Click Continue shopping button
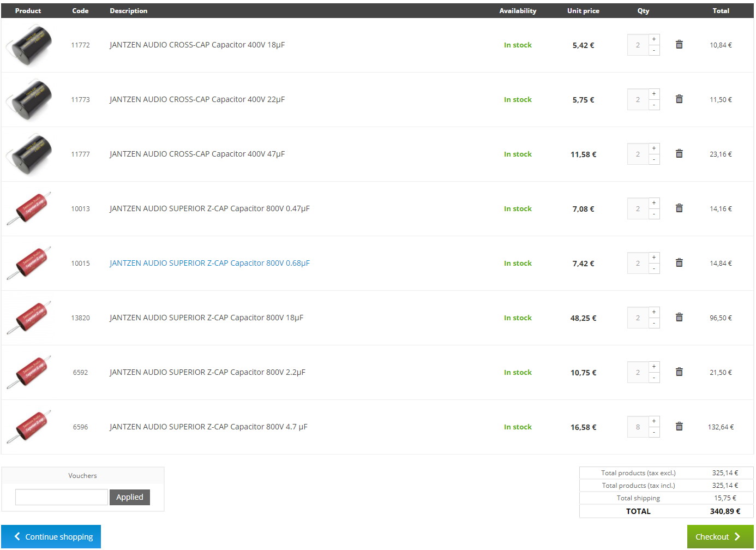 [51, 537]
